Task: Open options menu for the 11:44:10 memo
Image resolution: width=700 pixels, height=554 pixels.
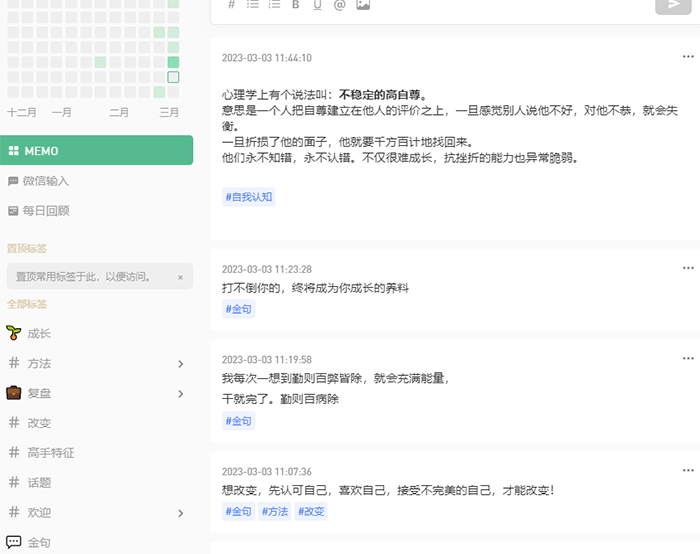Action: pos(687,56)
